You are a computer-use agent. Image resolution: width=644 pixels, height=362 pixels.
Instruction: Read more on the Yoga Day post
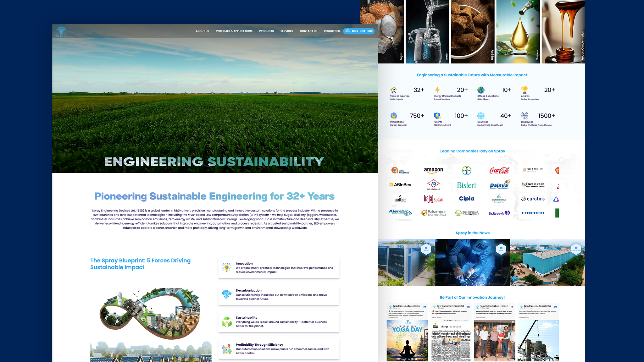pos(393,318)
